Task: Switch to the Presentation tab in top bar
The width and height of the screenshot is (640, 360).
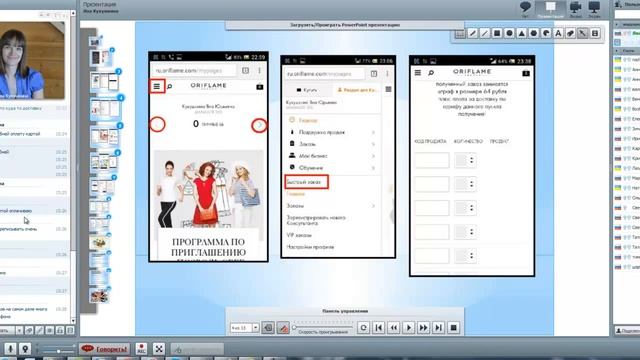Action: [551, 9]
